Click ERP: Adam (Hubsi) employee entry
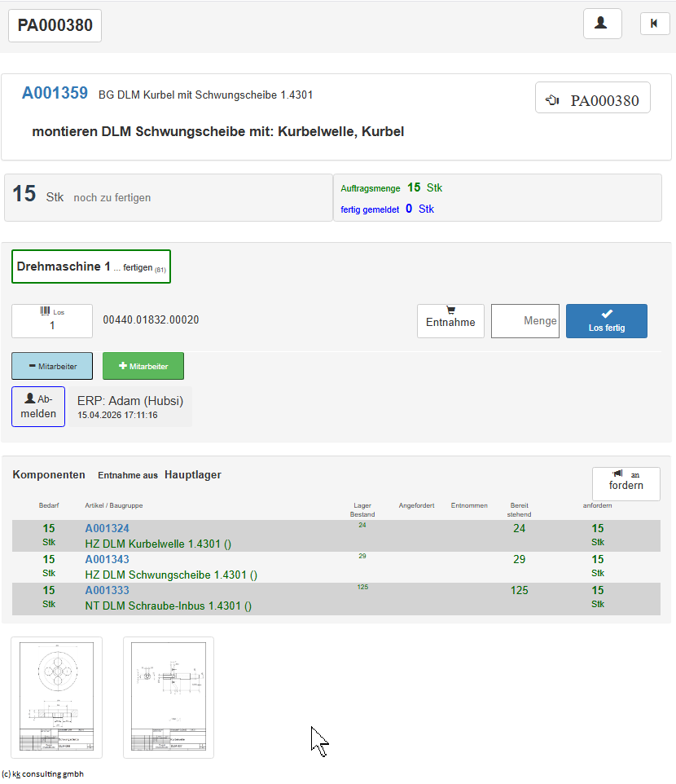The width and height of the screenshot is (676, 784). coord(129,407)
